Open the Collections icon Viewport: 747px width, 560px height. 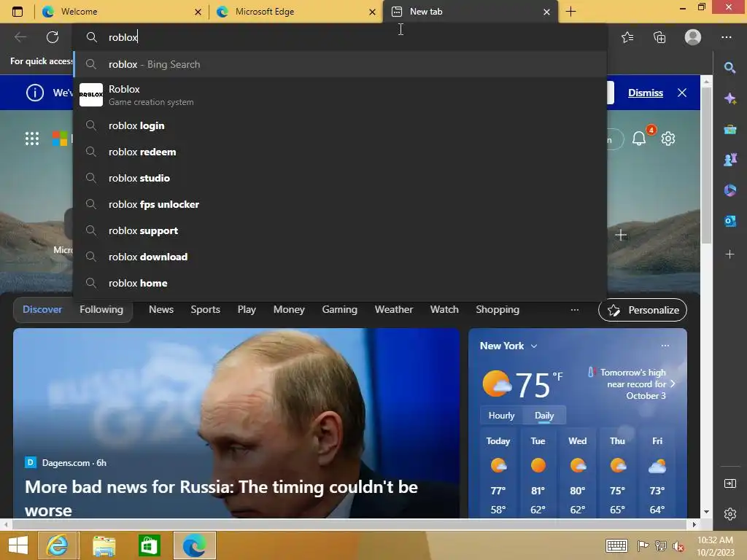[x=659, y=37]
